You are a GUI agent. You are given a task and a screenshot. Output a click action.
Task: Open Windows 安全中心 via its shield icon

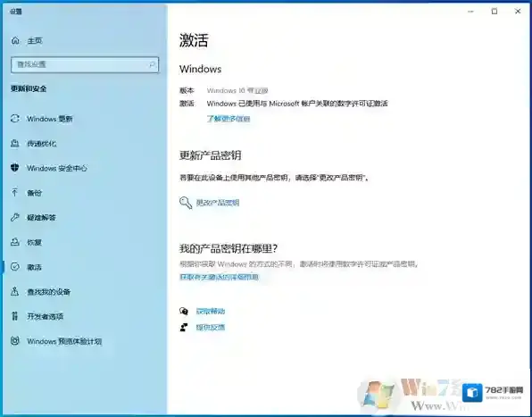pos(15,168)
